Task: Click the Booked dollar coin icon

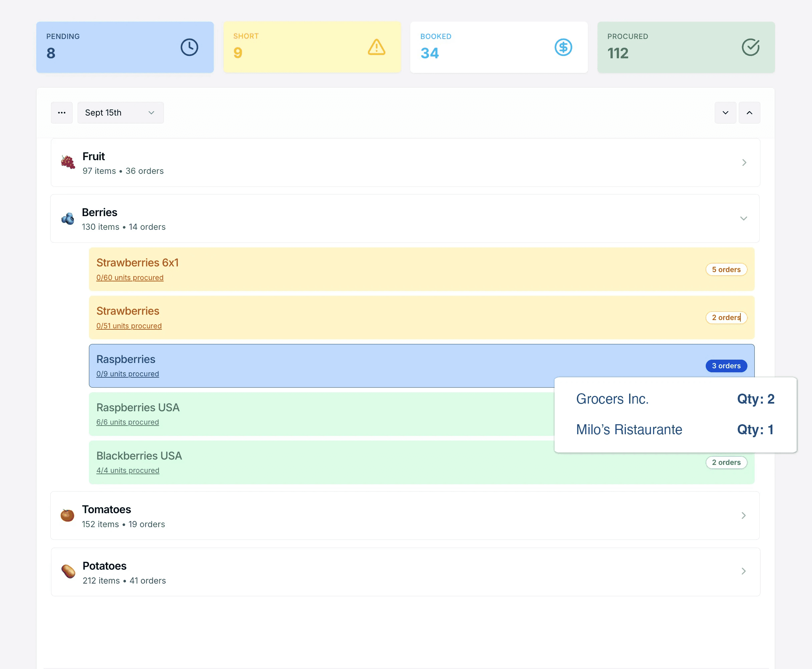Action: click(x=563, y=47)
